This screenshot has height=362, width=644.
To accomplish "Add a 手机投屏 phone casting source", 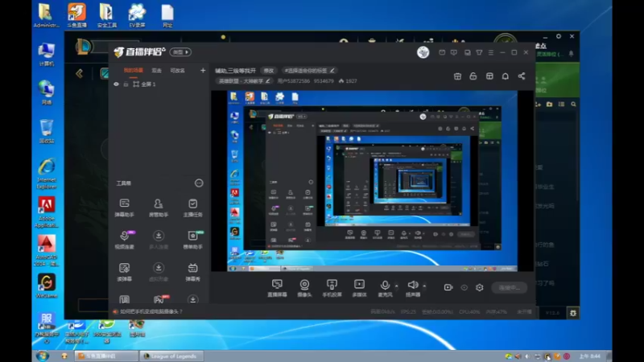I will tap(332, 288).
